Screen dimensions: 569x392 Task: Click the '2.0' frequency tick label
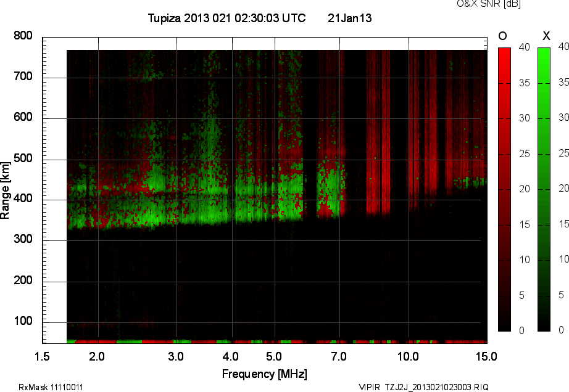pyautogui.click(x=97, y=356)
